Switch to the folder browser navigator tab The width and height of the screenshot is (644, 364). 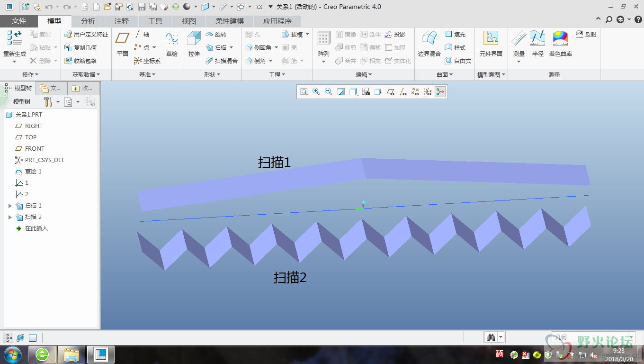51,88
